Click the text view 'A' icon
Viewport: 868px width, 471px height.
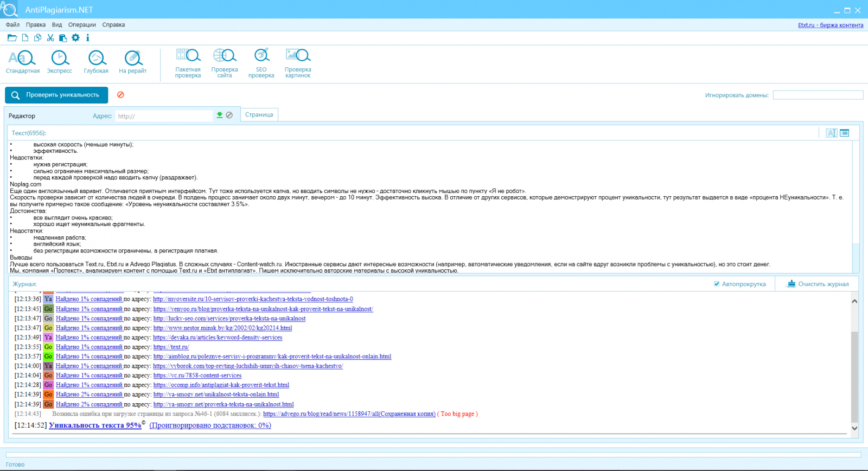832,133
